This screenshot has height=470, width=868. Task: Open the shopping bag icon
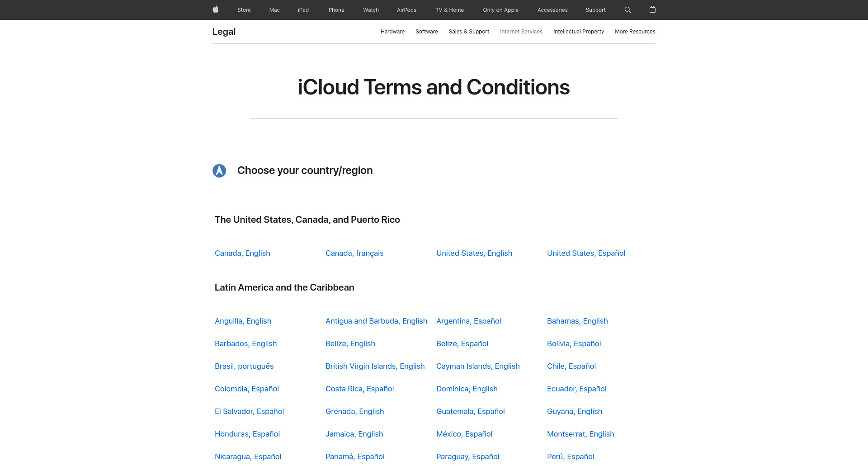click(652, 9)
